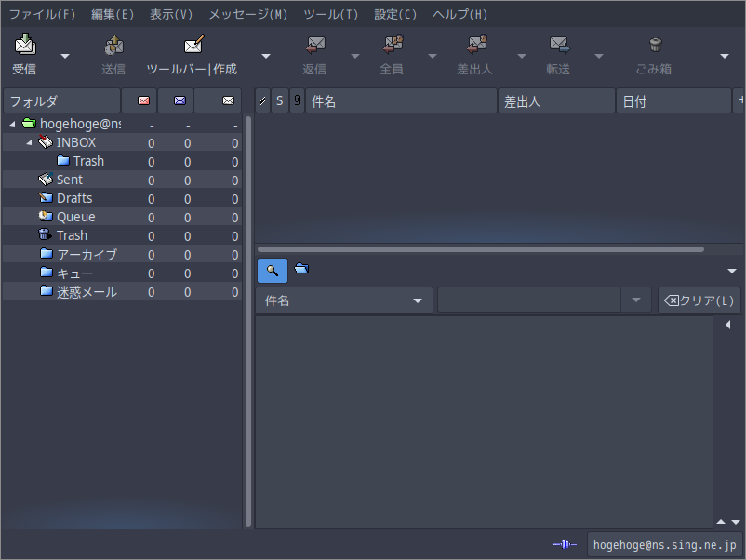
Task: Click the message view scroll up arrow
Action: point(721,522)
